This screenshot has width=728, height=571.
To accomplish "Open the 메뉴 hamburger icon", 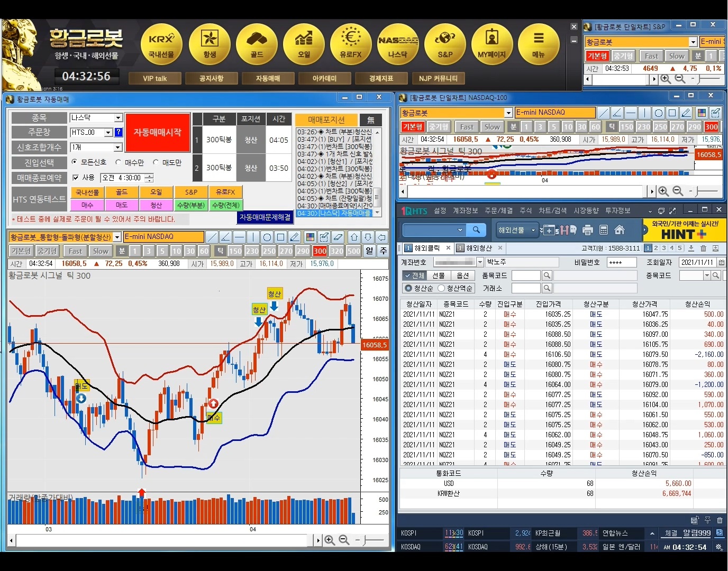I will [539, 44].
